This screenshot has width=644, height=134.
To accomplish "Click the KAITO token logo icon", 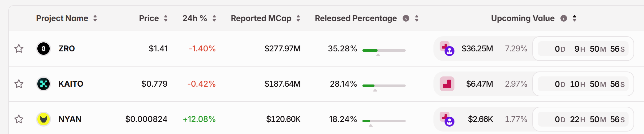I will coord(44,84).
